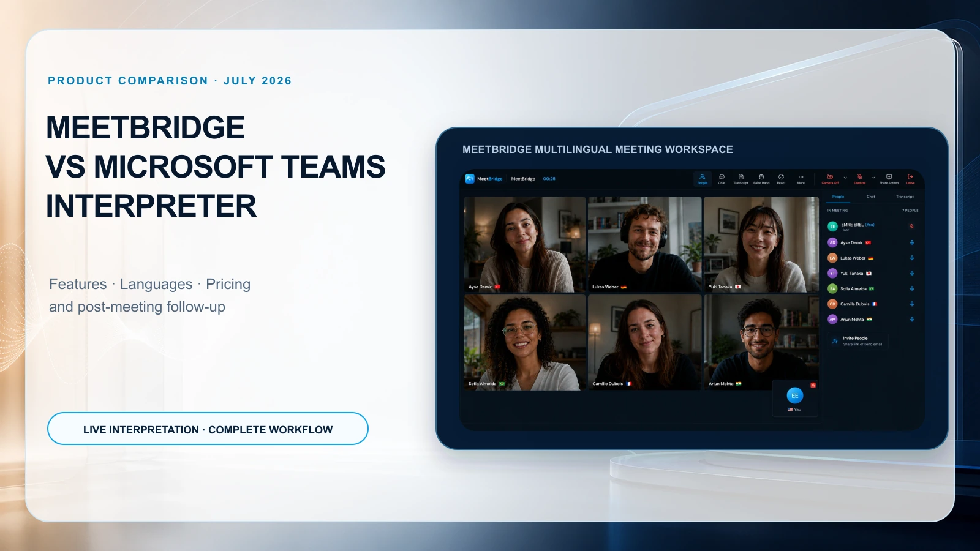Screen dimensions: 980x551
Task: Click Yuki Tanaka's microphone icon in list
Action: [911, 273]
